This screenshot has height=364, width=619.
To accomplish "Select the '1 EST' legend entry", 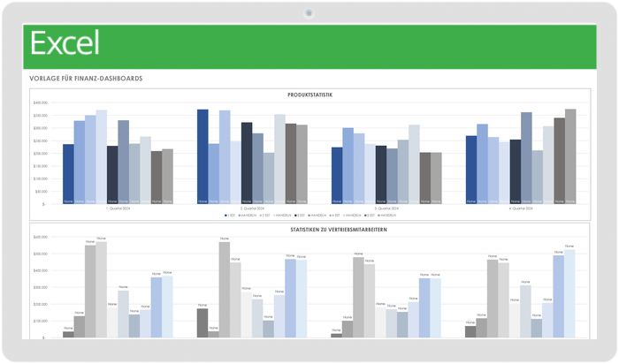I will point(230,216).
